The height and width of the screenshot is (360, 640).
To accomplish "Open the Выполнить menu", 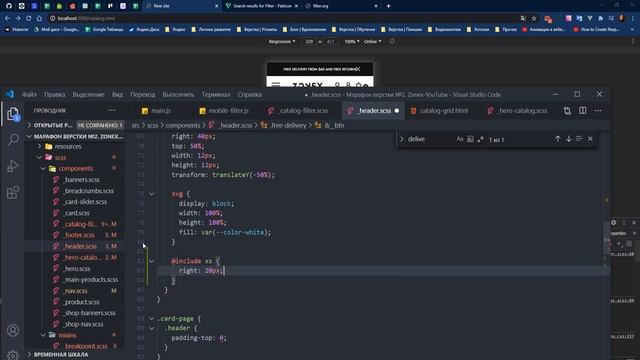I will 178,94.
